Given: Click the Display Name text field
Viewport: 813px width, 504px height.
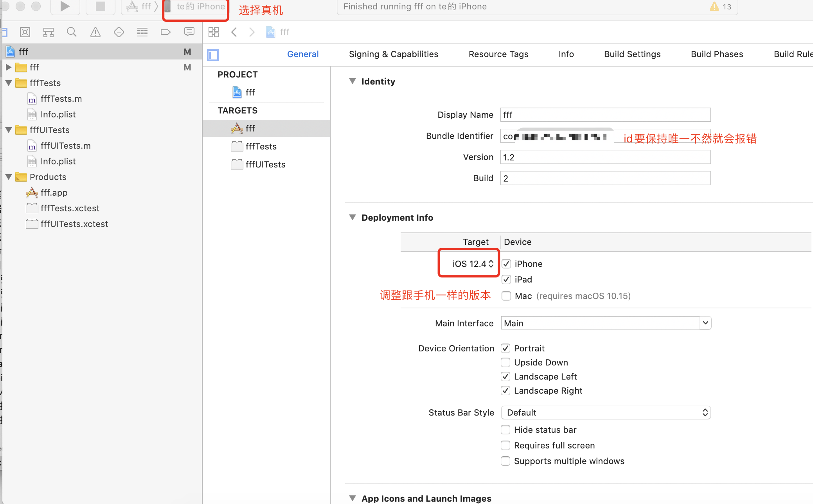Looking at the screenshot, I should point(605,115).
